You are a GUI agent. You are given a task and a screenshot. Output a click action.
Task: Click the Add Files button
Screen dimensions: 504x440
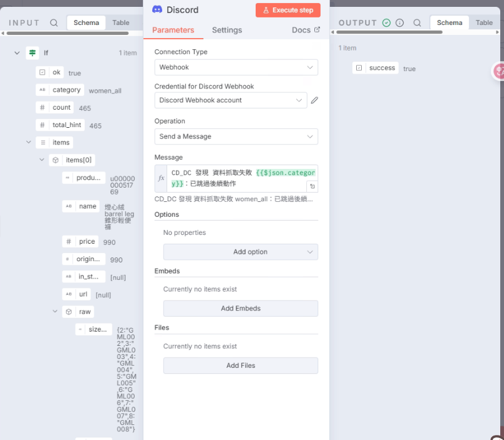tap(240, 365)
